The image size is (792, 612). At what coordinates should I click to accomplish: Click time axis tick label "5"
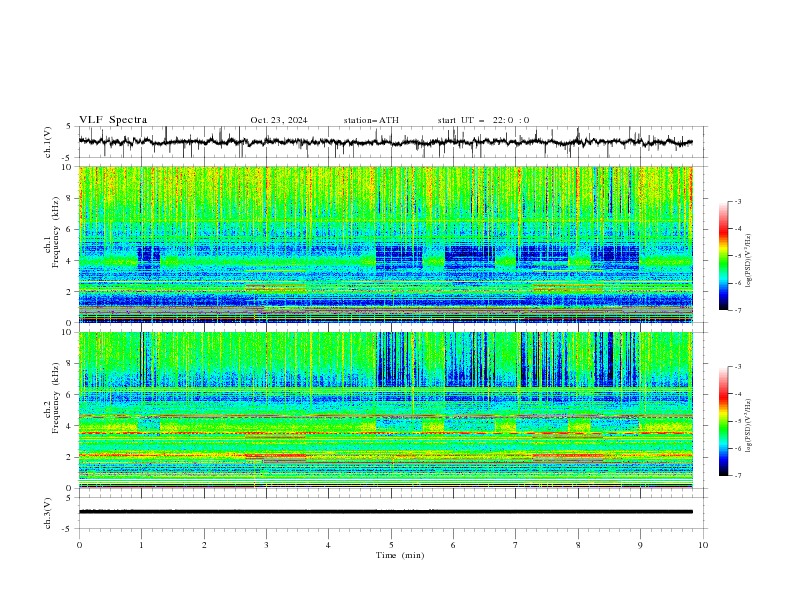click(x=391, y=545)
